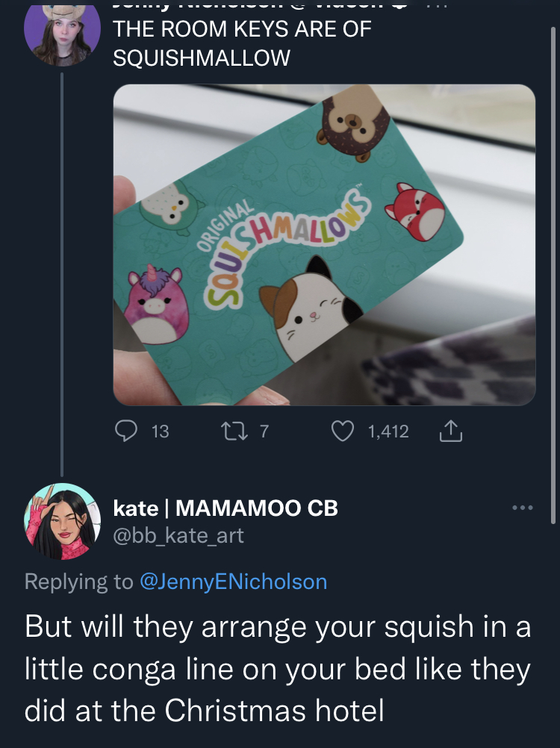The image size is (560, 748).
Task: Click the retweet arrows icon
Action: click(234, 431)
